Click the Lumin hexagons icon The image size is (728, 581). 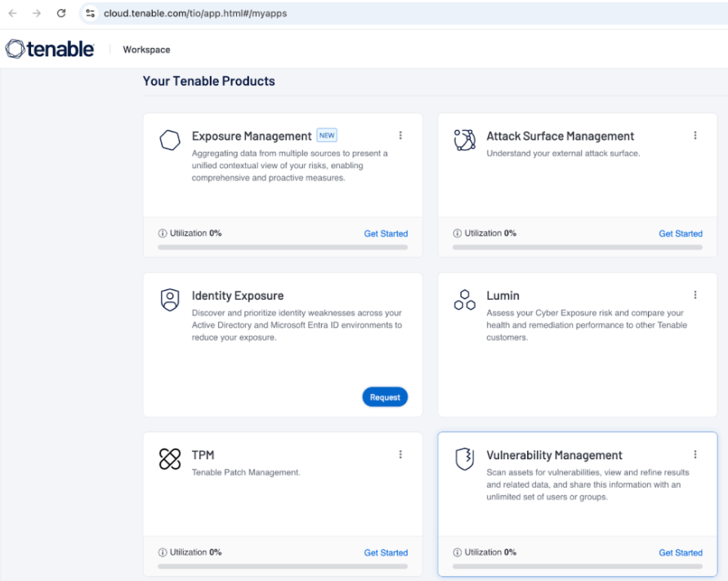tap(464, 300)
